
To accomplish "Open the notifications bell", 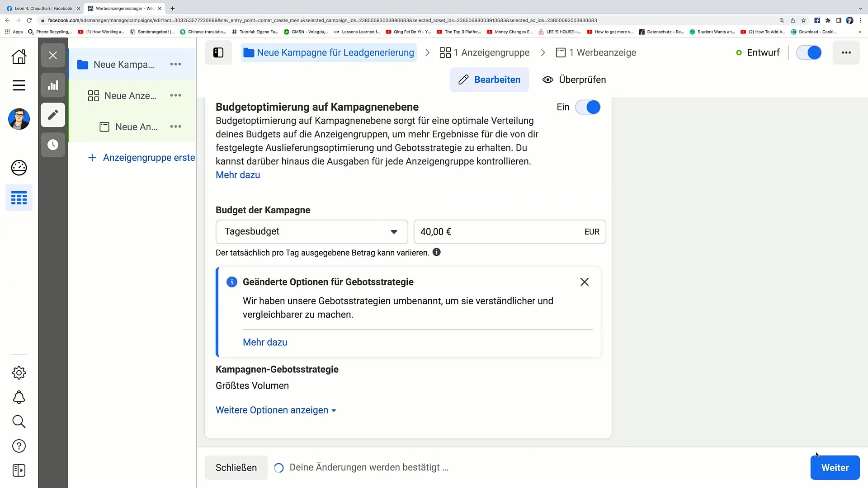I will (x=19, y=397).
